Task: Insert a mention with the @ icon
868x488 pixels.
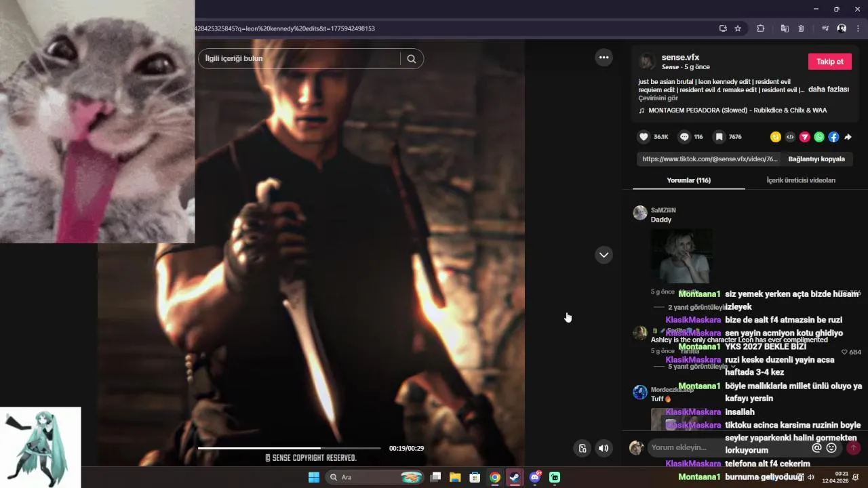Action: (x=816, y=447)
